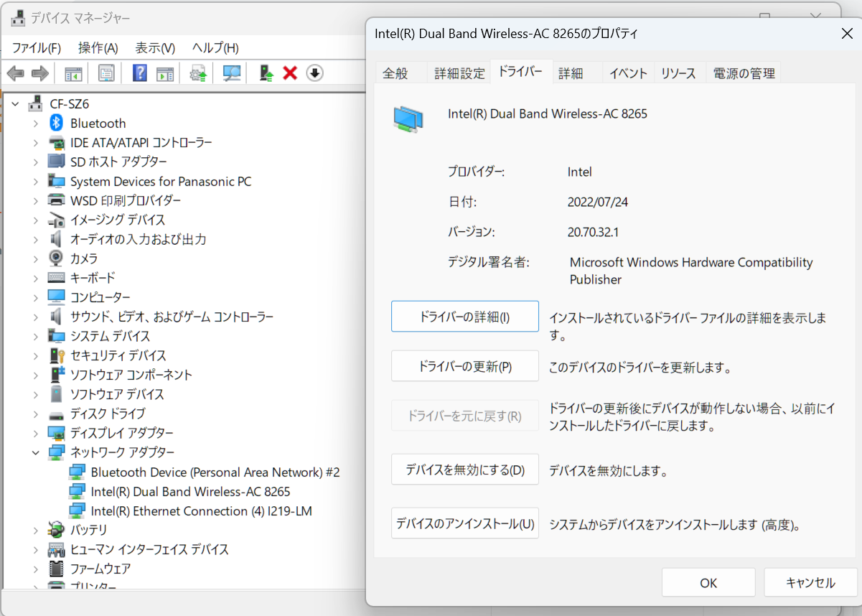Click the enable device toolbar icon with green arrow
Viewport: 862px width, 616px height.
(x=266, y=73)
